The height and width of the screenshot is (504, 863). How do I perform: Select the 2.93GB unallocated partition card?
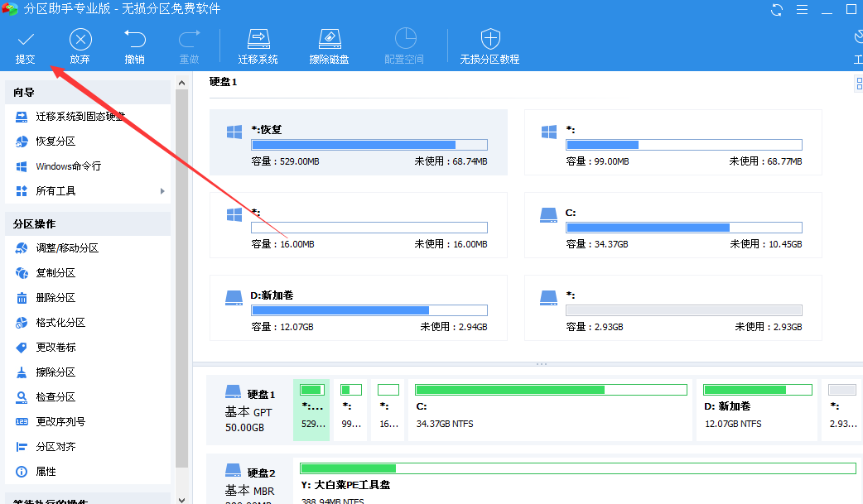[673, 308]
